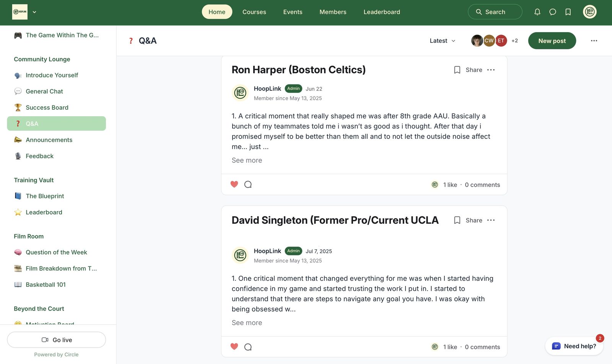Click the +2 members count
This screenshot has height=364, width=612.
(515, 41)
